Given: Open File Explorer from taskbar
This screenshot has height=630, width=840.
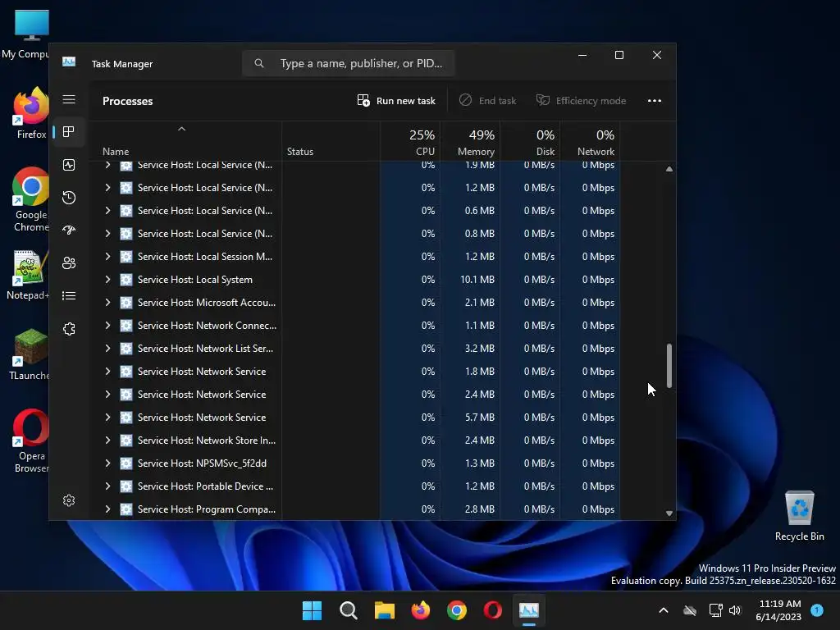Looking at the screenshot, I should [384, 610].
